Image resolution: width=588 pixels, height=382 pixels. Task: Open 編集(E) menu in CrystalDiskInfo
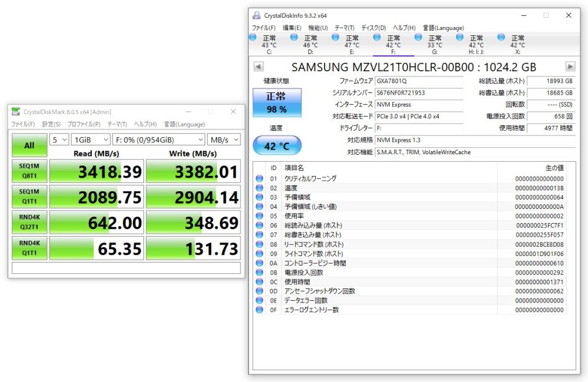point(292,28)
